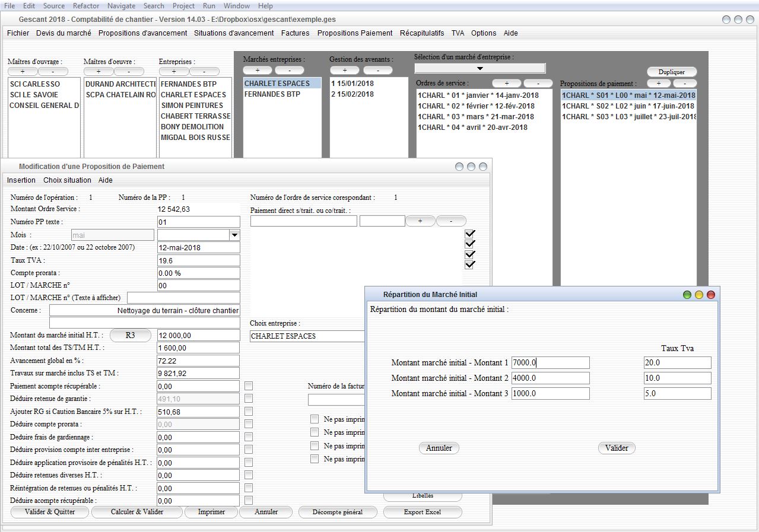Add an avenant in Gestion des avenants
Screen dimensions: 759x532
345,71
